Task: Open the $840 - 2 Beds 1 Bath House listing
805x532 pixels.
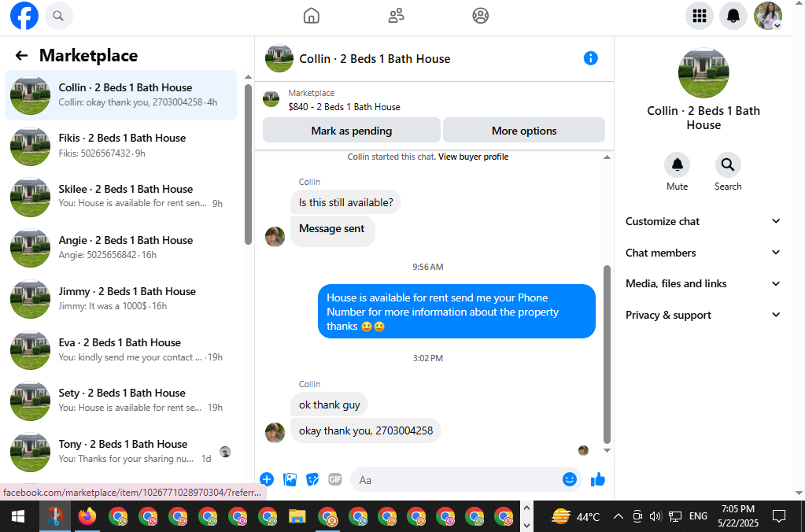Action: 344,107
